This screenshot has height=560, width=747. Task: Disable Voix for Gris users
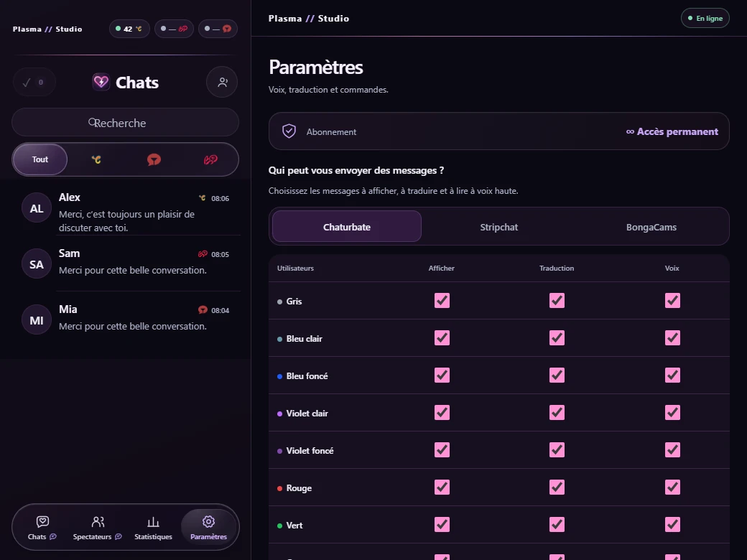673,301
